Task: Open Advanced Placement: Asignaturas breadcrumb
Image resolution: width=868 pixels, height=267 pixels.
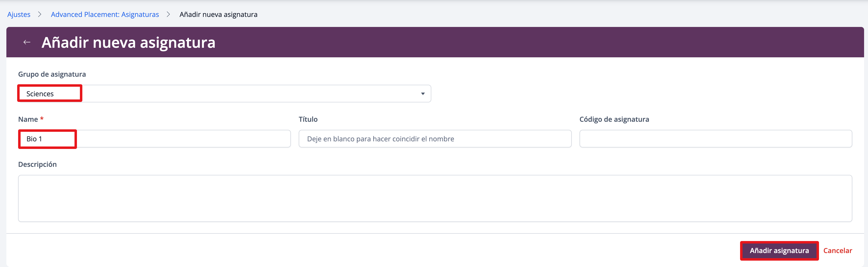Action: 105,14
